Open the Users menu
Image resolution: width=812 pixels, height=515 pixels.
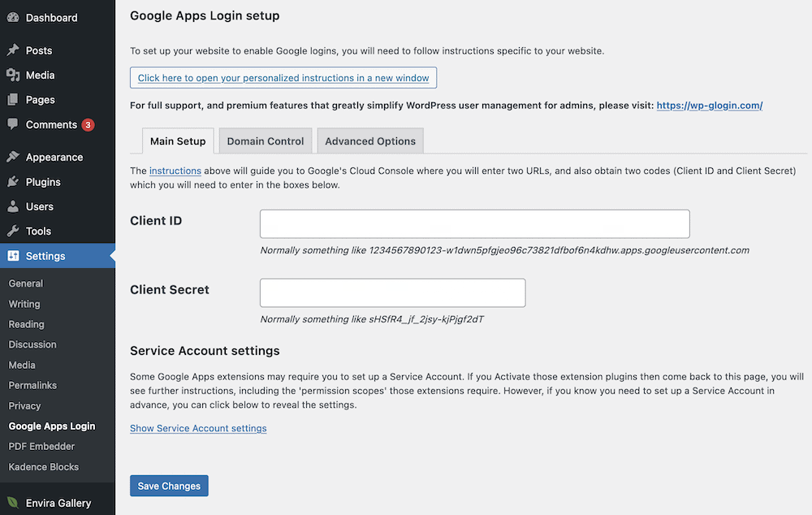(39, 206)
